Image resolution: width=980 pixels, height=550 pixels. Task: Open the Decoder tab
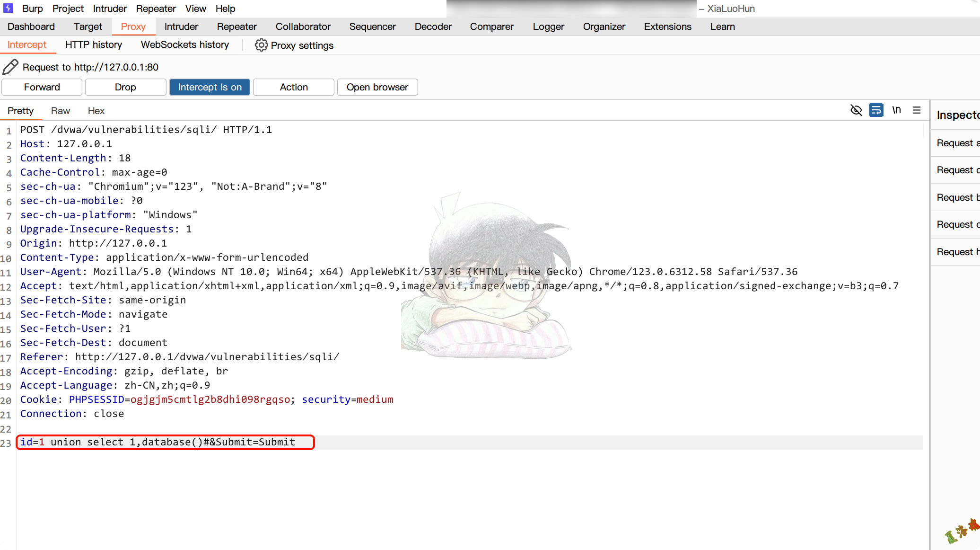point(433,27)
